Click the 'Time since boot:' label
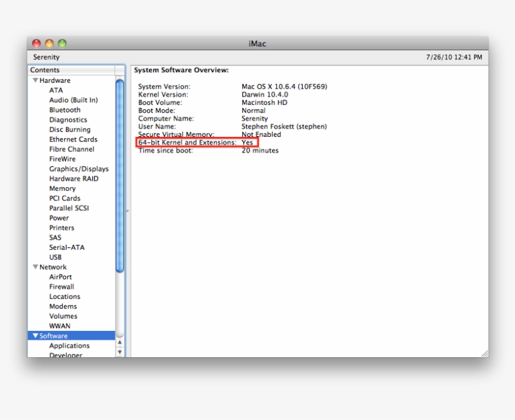This screenshot has width=515, height=420. (166, 151)
